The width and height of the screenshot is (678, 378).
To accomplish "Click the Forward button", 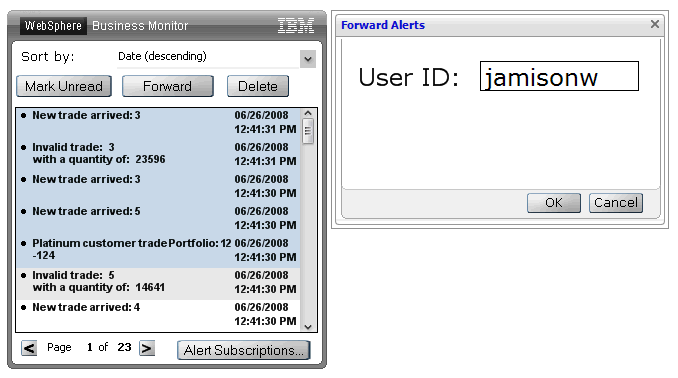I will (167, 86).
